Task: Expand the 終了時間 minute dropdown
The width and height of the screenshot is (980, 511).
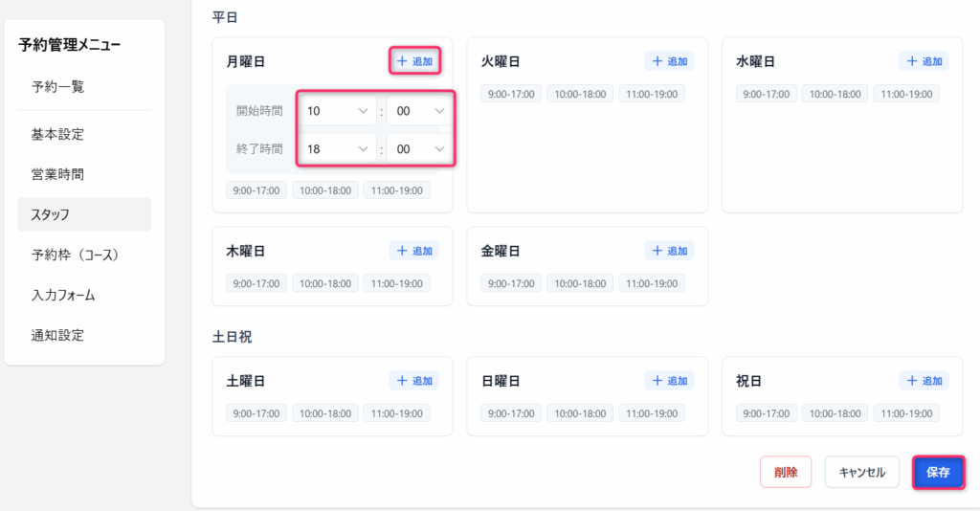Action: 420,149
